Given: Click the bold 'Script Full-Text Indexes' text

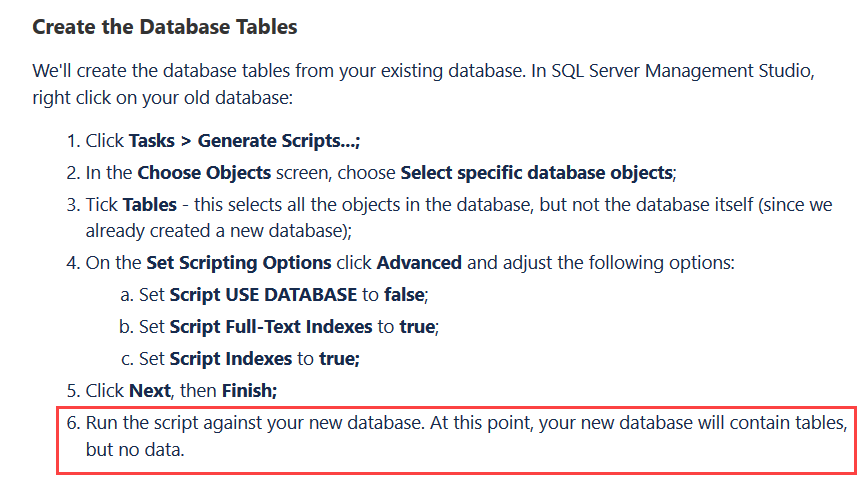Looking at the screenshot, I should point(271,327).
